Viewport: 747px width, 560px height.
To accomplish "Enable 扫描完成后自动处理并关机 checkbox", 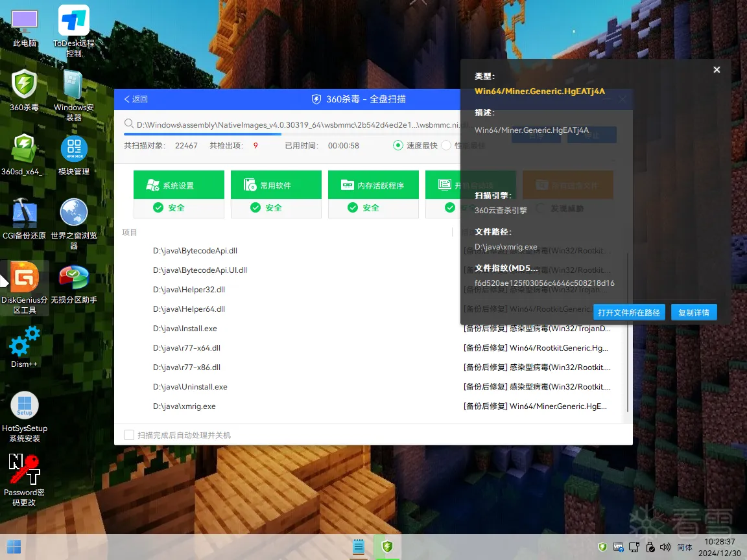I will click(x=128, y=435).
